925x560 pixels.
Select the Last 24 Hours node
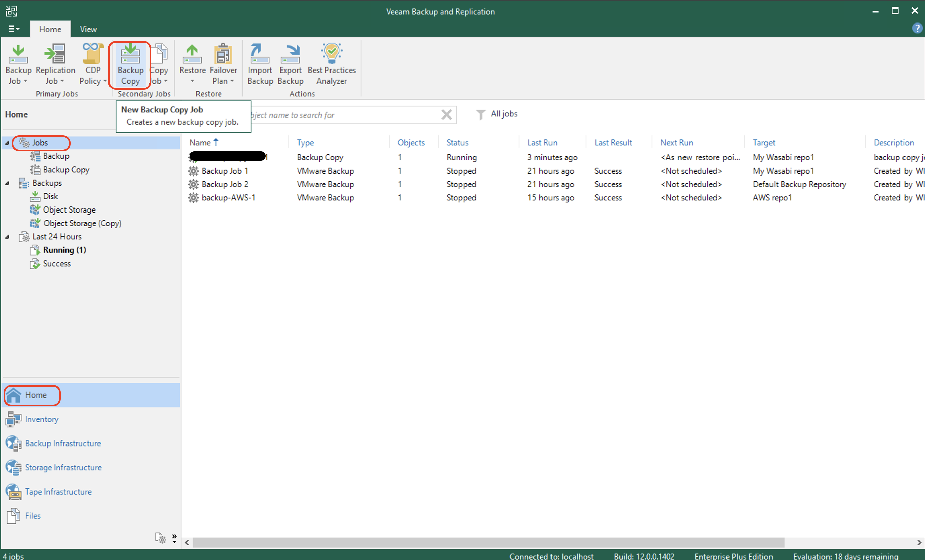click(x=57, y=237)
